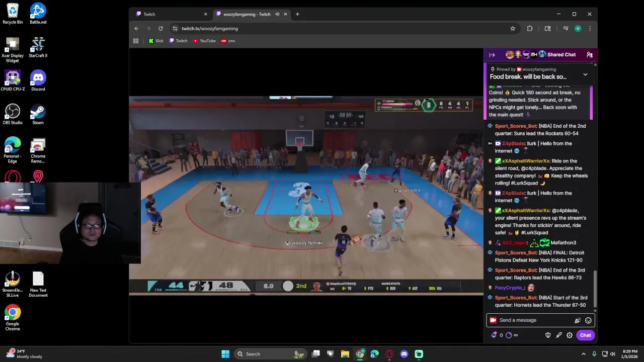The width and height of the screenshot is (644, 362).
Task: Click Shared Chat header text
Action: tap(561, 55)
